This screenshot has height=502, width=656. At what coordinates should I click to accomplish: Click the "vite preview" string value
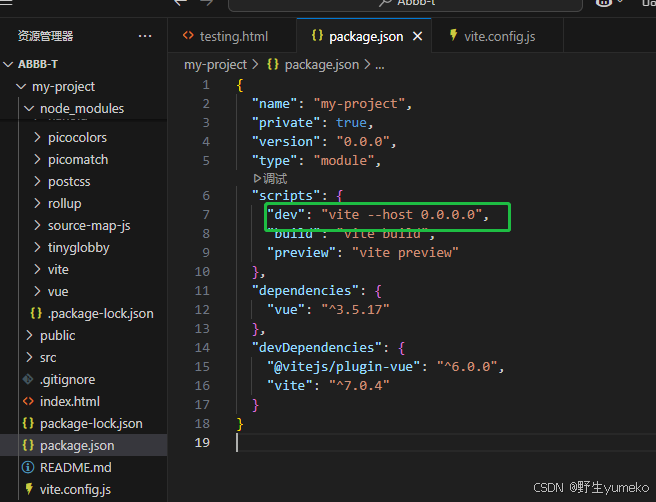[405, 253]
